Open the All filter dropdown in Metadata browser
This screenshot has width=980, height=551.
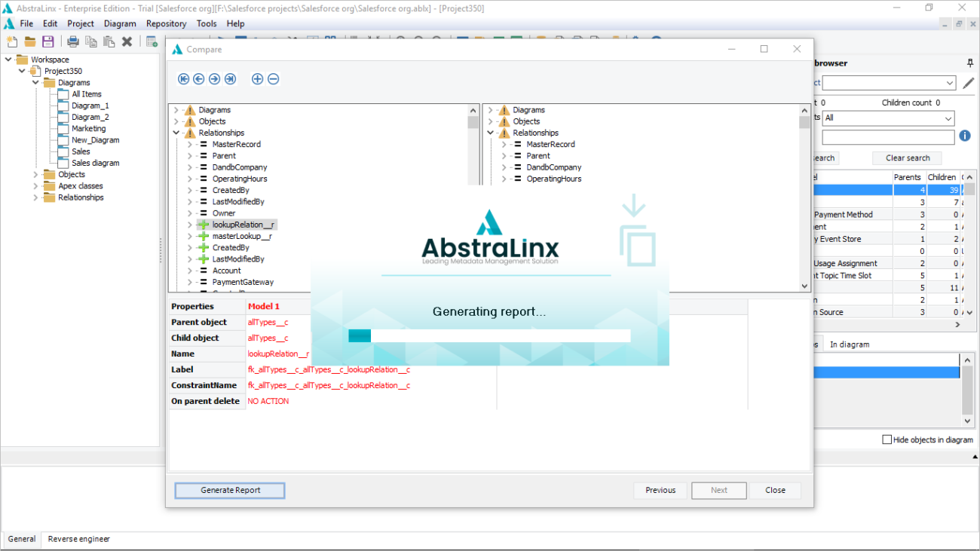(x=947, y=118)
